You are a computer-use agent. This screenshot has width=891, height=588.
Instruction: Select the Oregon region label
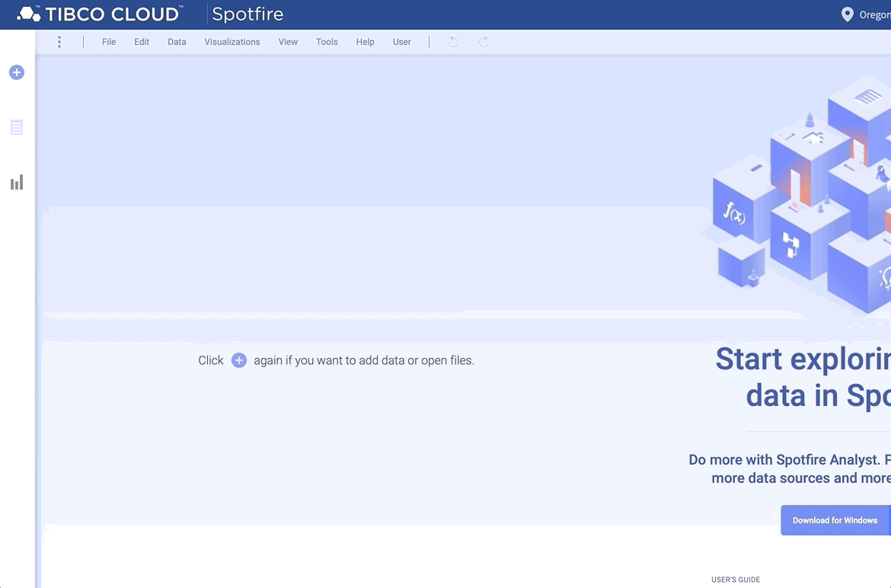(874, 14)
